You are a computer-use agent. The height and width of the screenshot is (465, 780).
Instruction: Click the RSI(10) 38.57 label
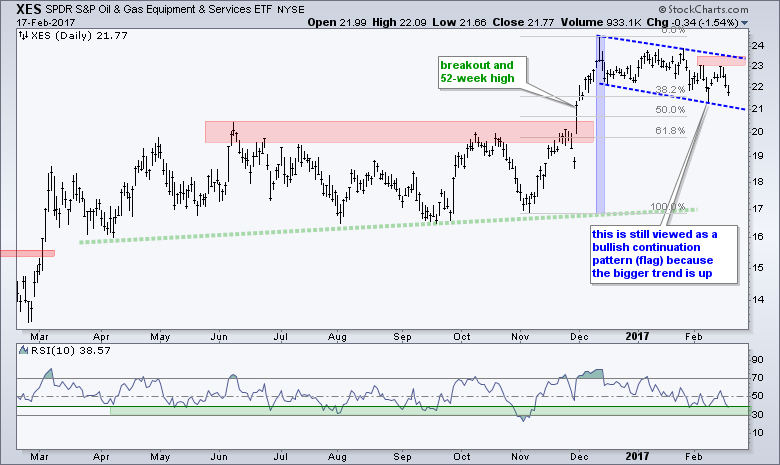[x=71, y=350]
